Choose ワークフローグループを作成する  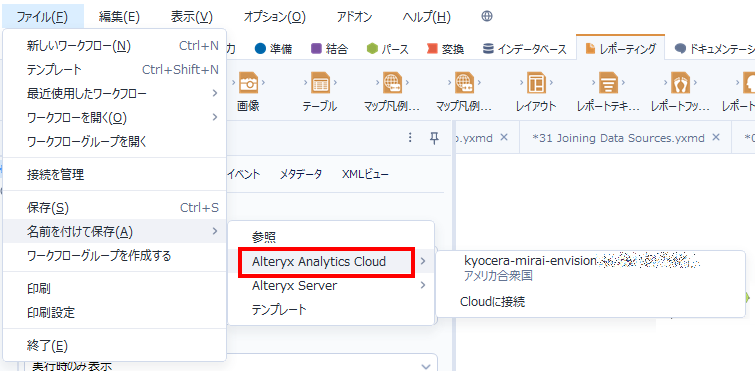tap(115, 256)
